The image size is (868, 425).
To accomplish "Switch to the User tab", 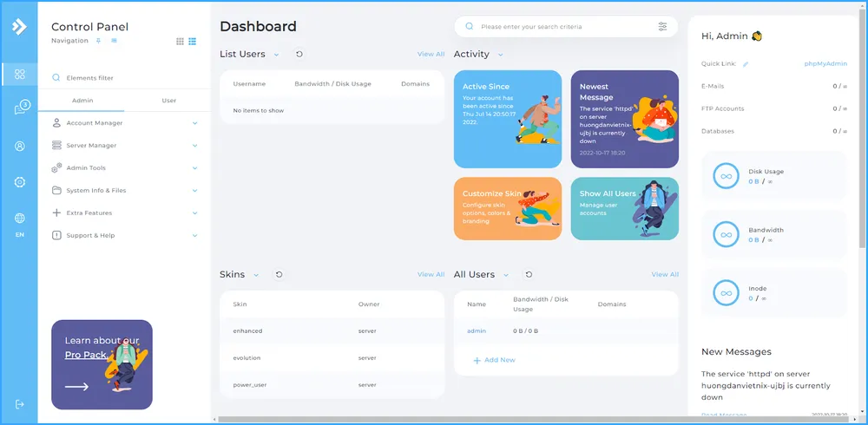I will 168,101.
